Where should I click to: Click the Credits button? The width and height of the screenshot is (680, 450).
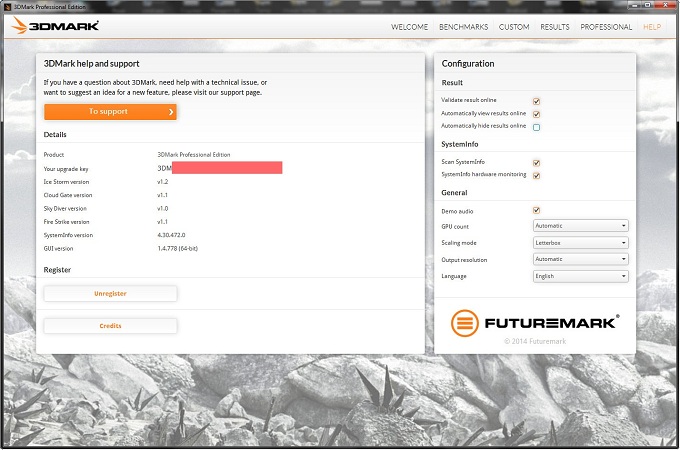(110, 326)
